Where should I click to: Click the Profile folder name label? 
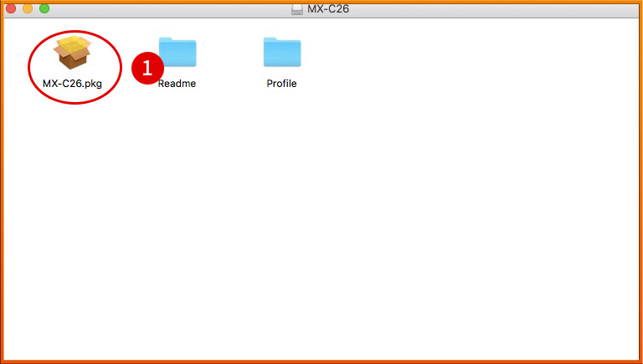point(281,84)
